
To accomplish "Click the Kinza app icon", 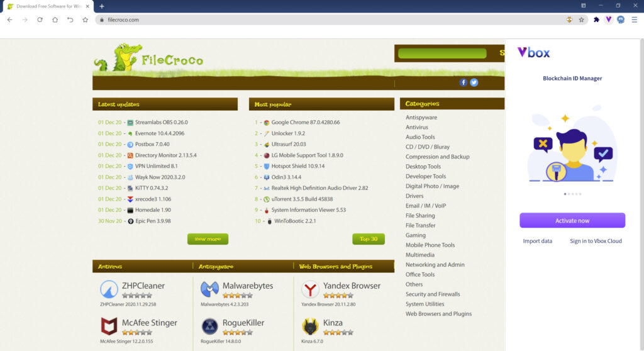I will pos(310,326).
